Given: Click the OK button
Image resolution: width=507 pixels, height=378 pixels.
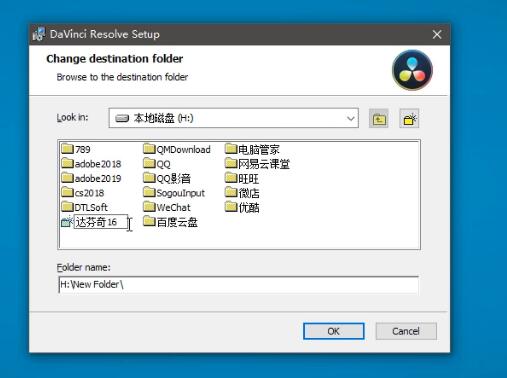Looking at the screenshot, I should [333, 331].
